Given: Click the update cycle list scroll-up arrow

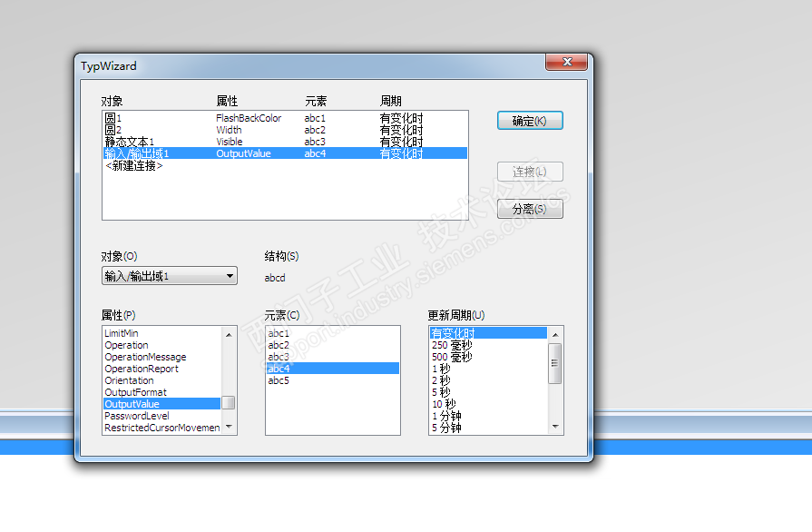Looking at the screenshot, I should tap(555, 335).
